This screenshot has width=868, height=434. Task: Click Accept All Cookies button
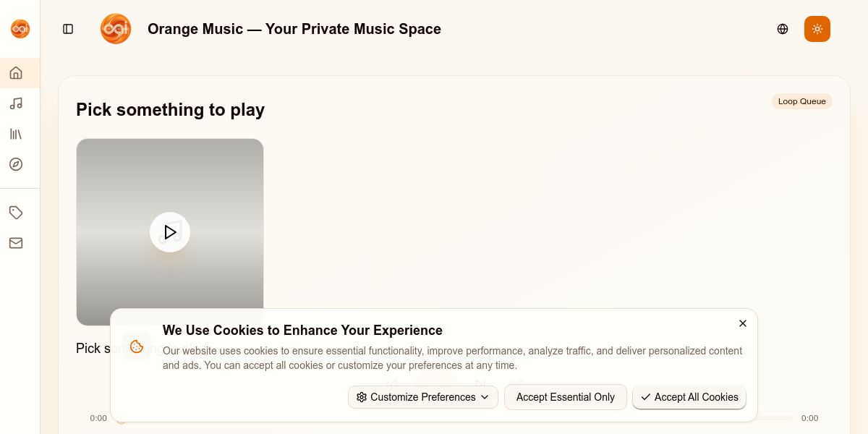(689, 397)
